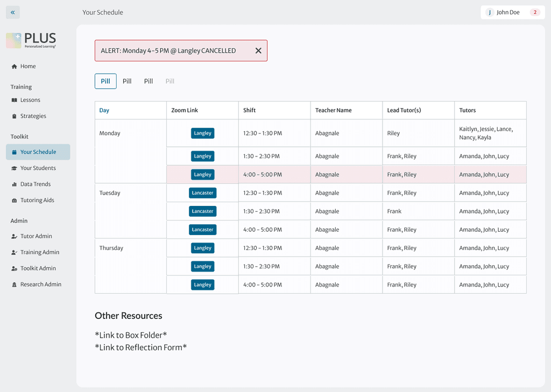
Task: Click the Research Admin icon
Action: (x=14, y=285)
